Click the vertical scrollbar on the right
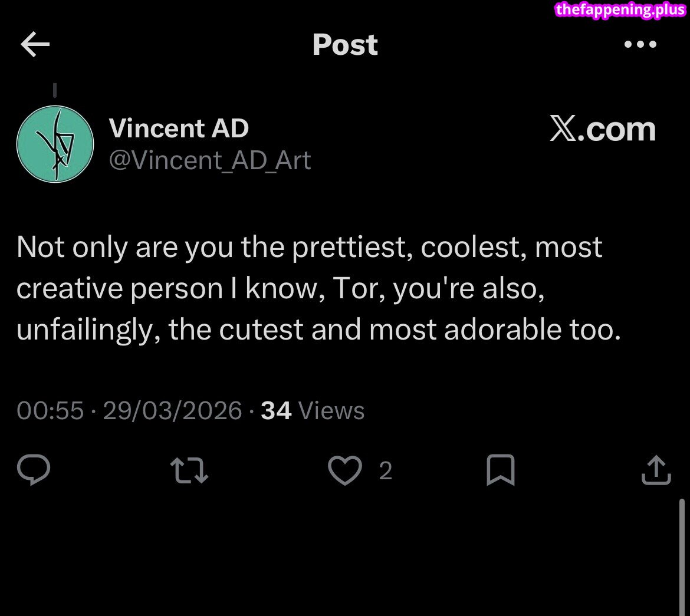The width and height of the screenshot is (690, 616). click(682, 554)
